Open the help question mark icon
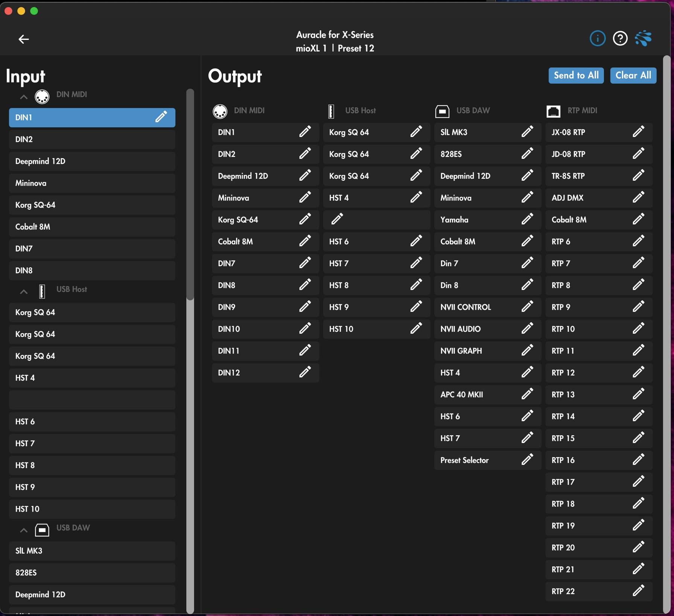The height and width of the screenshot is (616, 674). coord(620,38)
